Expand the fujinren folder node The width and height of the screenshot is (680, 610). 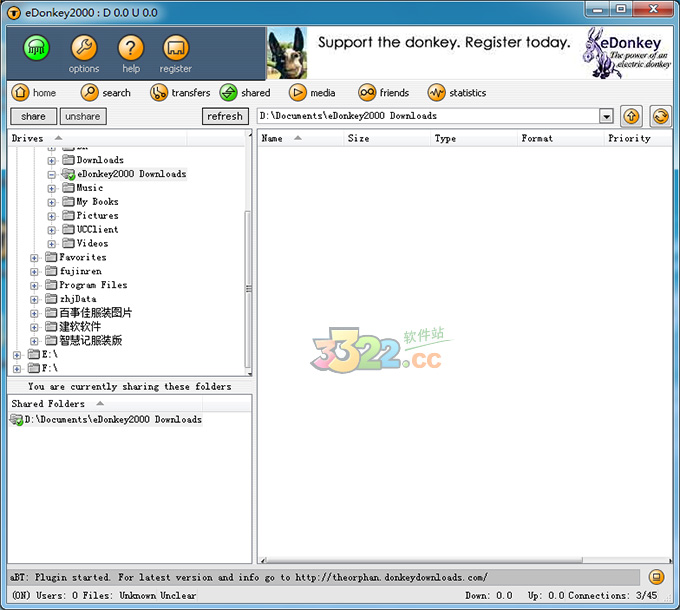[x=34, y=272]
